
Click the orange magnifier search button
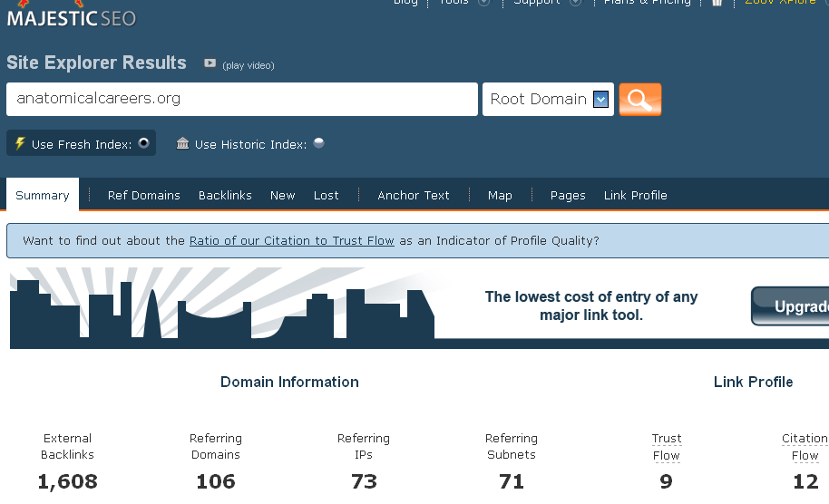point(640,100)
